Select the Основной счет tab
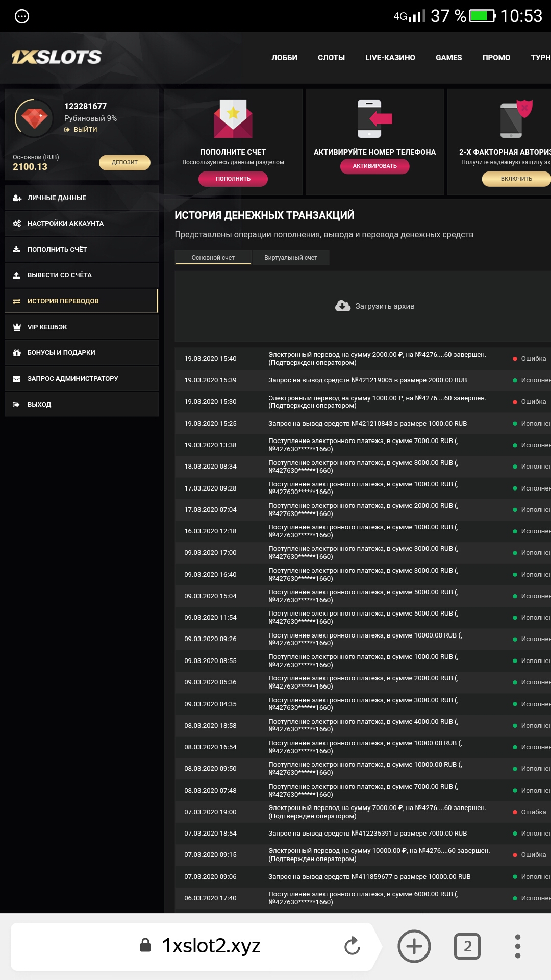Viewport: 551px width, 980px height. pyautogui.click(x=213, y=258)
